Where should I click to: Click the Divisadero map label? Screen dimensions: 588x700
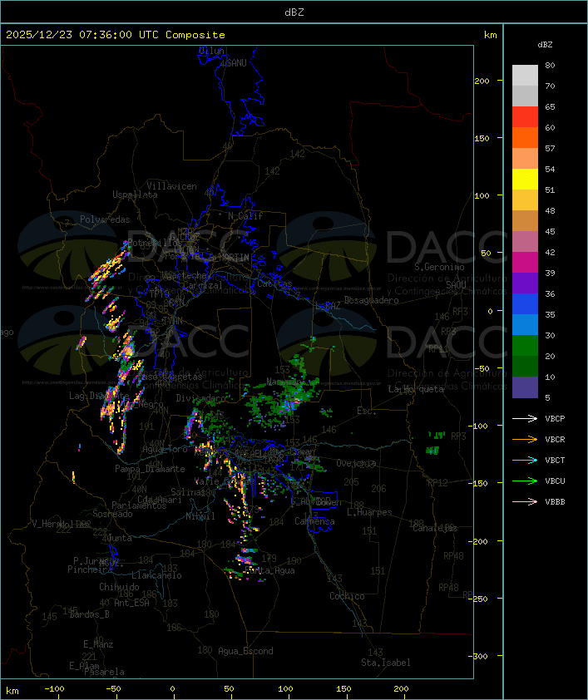pos(201,398)
